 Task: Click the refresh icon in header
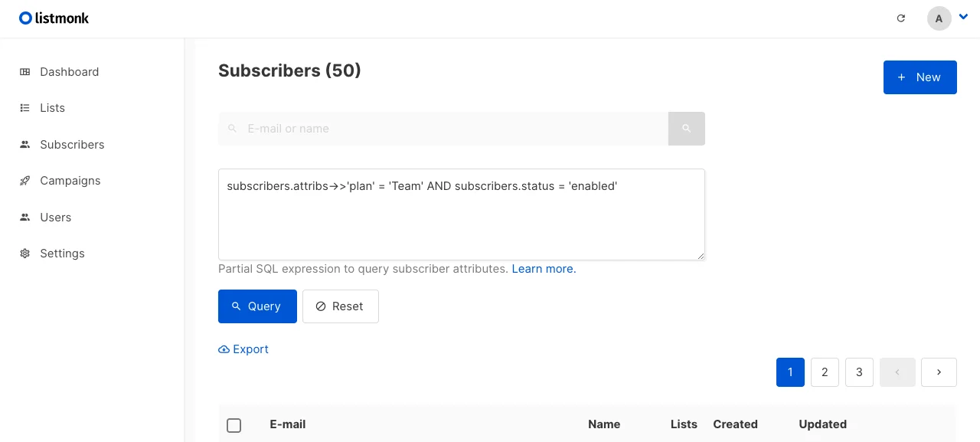pos(901,18)
